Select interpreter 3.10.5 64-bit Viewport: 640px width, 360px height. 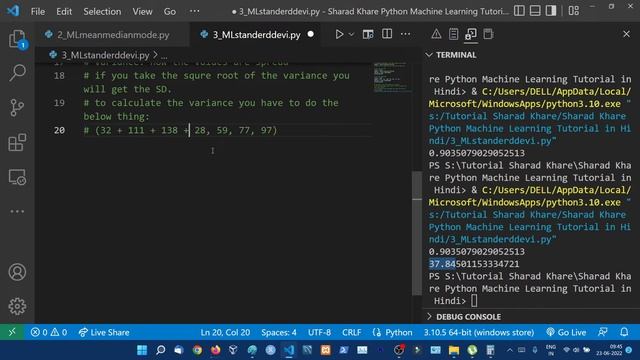coord(478,332)
